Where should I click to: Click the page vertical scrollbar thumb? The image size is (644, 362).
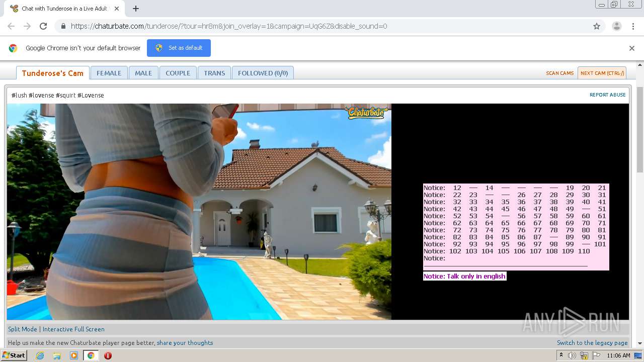point(640,129)
